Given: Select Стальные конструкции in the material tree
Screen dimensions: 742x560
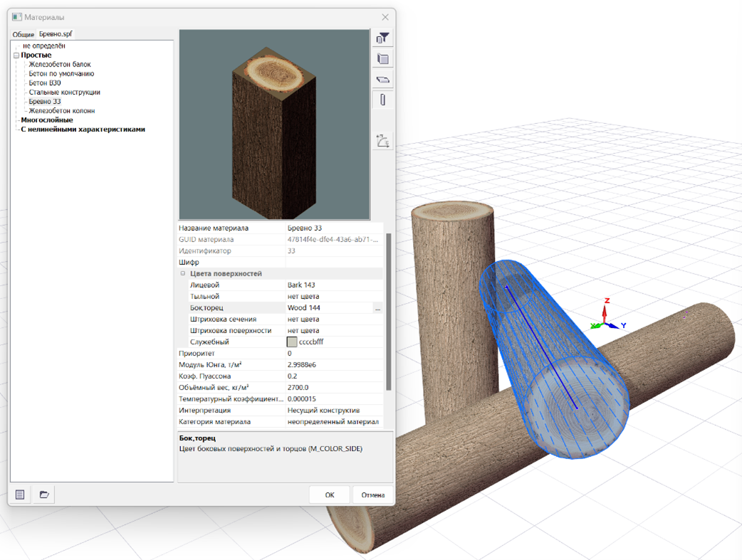Looking at the screenshot, I should click(64, 93).
